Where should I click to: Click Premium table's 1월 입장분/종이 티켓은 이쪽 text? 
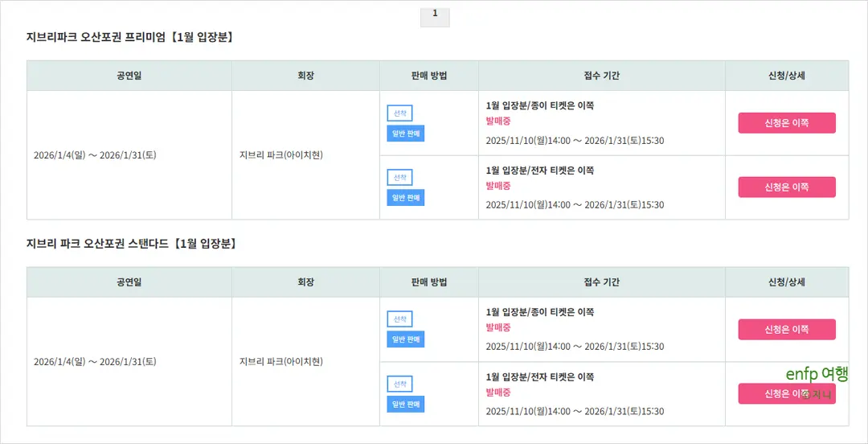pos(540,105)
